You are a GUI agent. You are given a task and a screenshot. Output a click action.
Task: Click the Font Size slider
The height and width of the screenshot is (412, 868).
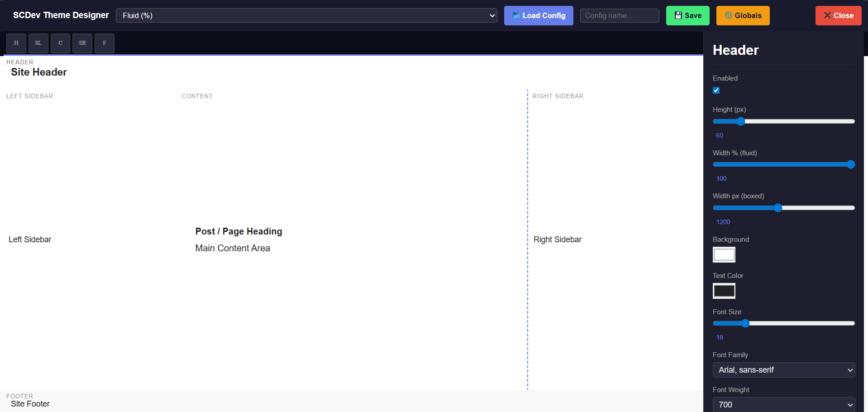point(783,323)
